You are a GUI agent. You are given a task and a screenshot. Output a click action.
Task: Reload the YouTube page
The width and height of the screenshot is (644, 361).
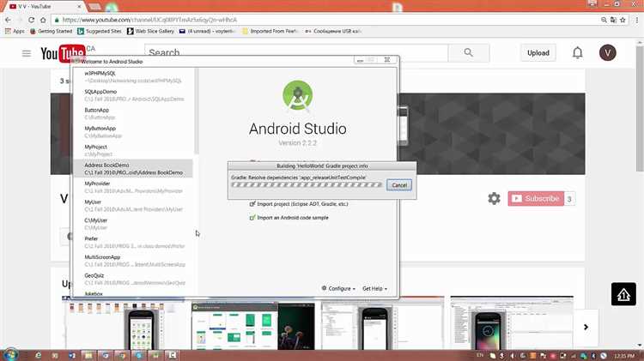pyautogui.click(x=31, y=20)
